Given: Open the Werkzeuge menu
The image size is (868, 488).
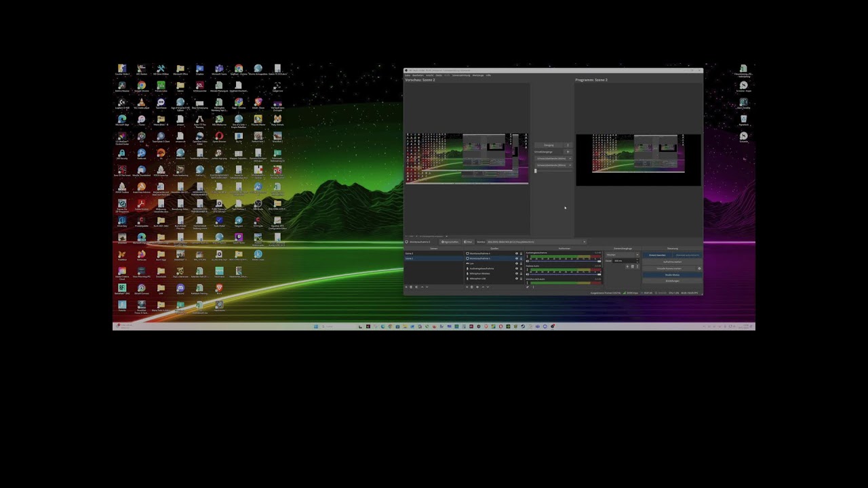Looking at the screenshot, I should (478, 75).
